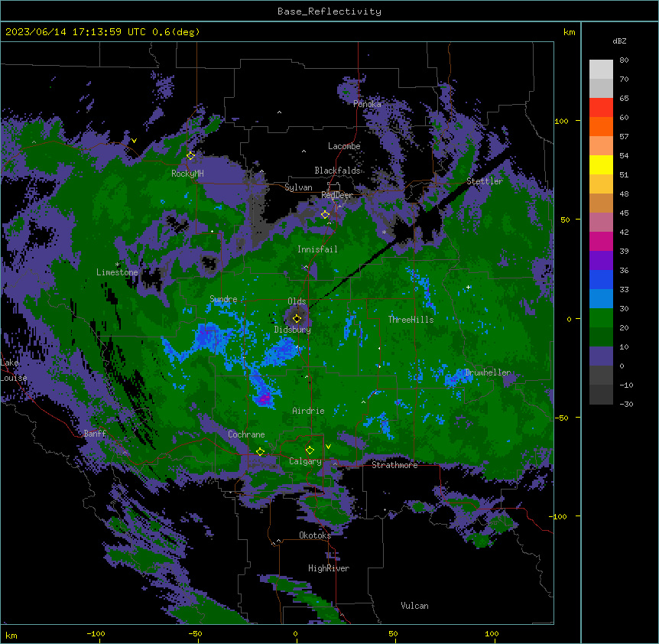Click the Base_Reflectivity title

329,11
